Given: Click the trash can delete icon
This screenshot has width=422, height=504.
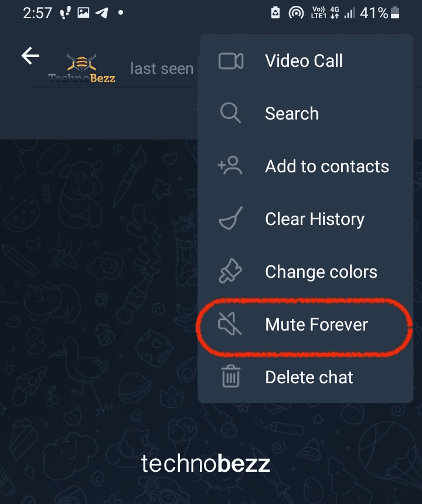Looking at the screenshot, I should 231,376.
